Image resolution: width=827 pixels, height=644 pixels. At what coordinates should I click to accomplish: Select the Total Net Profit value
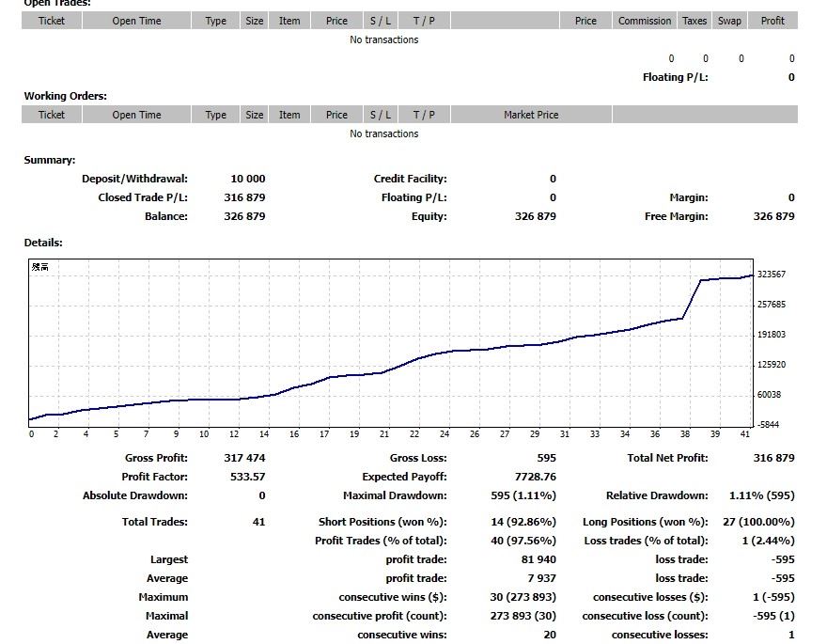[773, 458]
